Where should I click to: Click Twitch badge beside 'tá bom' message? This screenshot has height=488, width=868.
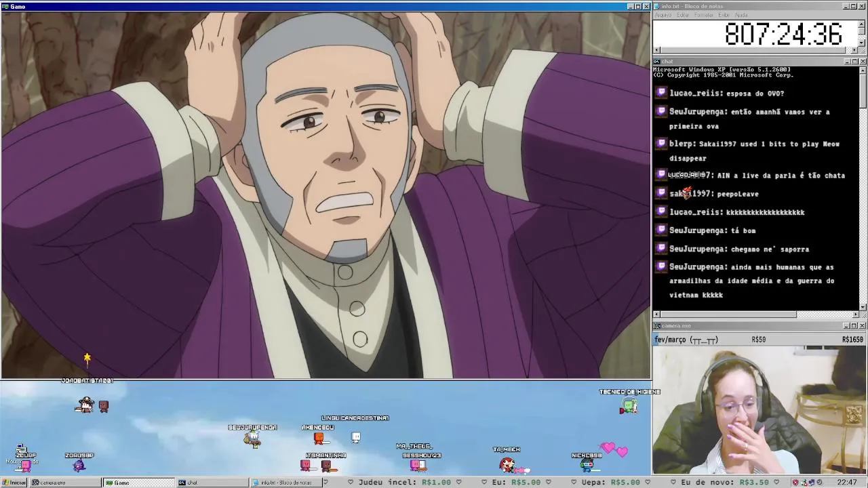pos(662,230)
